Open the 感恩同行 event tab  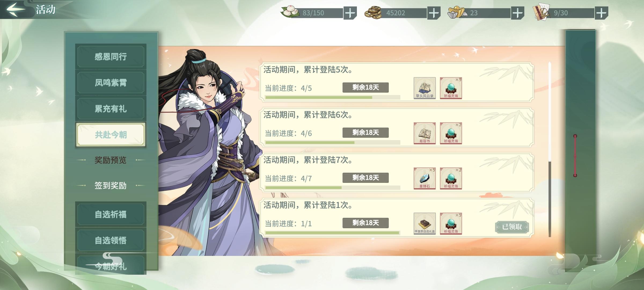tap(111, 57)
